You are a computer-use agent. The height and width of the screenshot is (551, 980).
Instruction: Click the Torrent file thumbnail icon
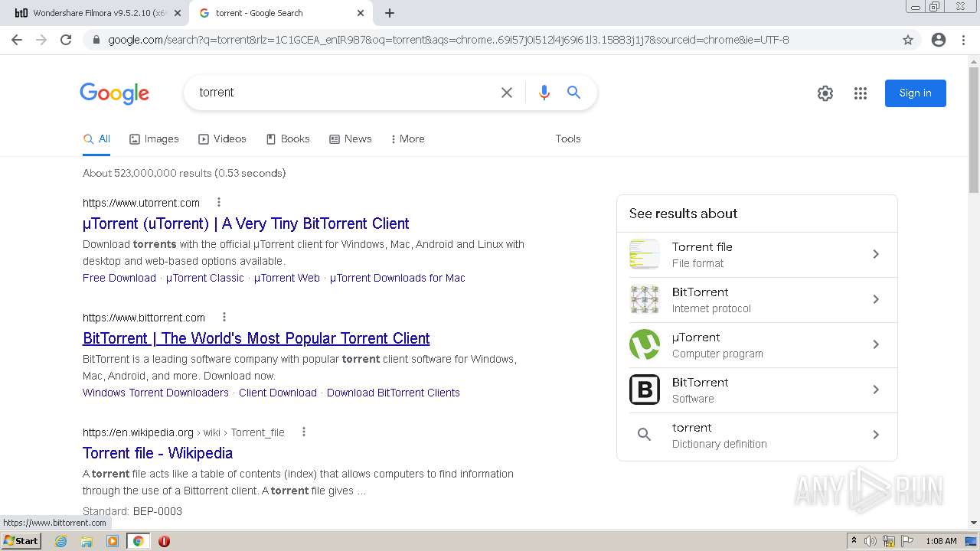645,254
